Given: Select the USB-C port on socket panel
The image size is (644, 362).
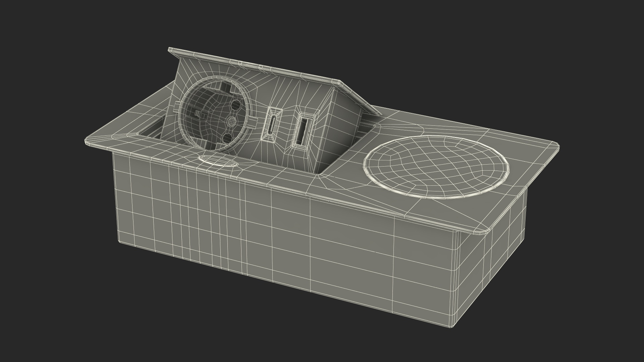Looking at the screenshot, I should [x=272, y=125].
